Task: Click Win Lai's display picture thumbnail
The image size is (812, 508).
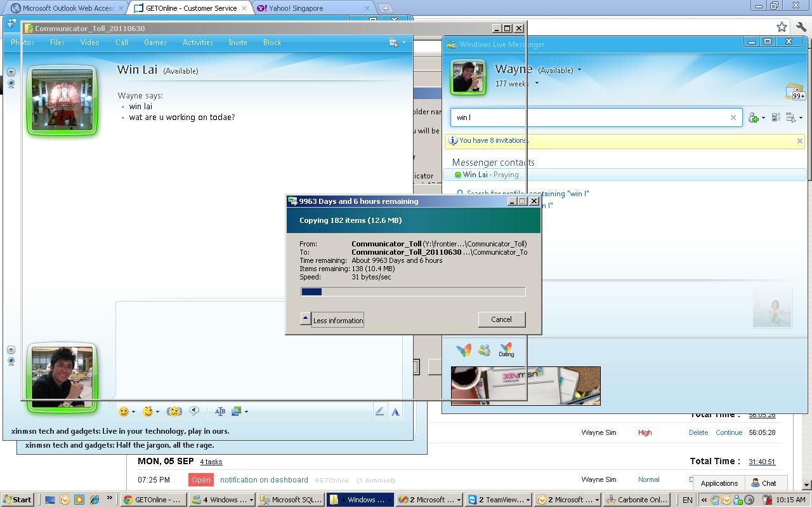Action: [62, 100]
